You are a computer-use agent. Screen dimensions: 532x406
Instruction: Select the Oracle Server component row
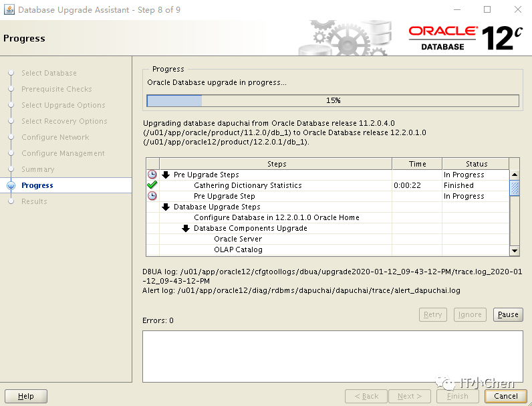pos(327,239)
